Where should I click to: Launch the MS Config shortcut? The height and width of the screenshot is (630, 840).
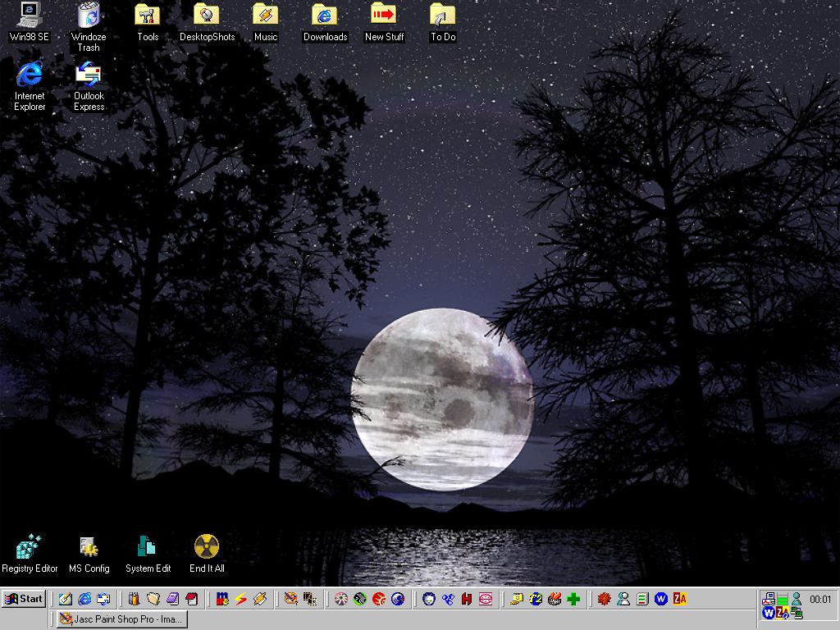[89, 547]
